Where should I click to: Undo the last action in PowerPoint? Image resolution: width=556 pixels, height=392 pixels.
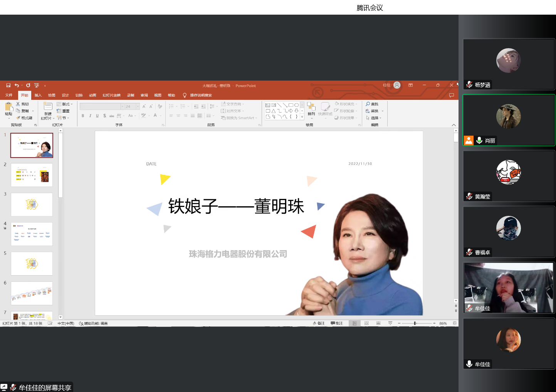(x=17, y=86)
